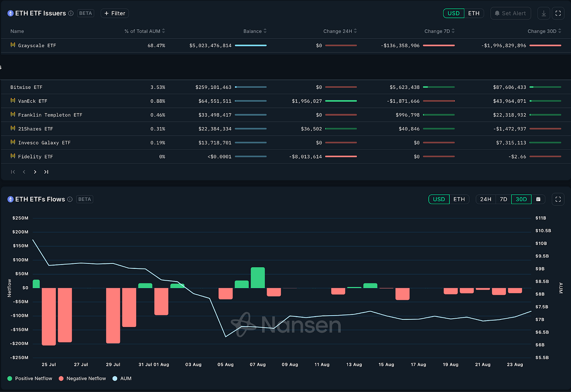Switch Flows chart to ETH
The width and height of the screenshot is (571, 392).
point(459,199)
